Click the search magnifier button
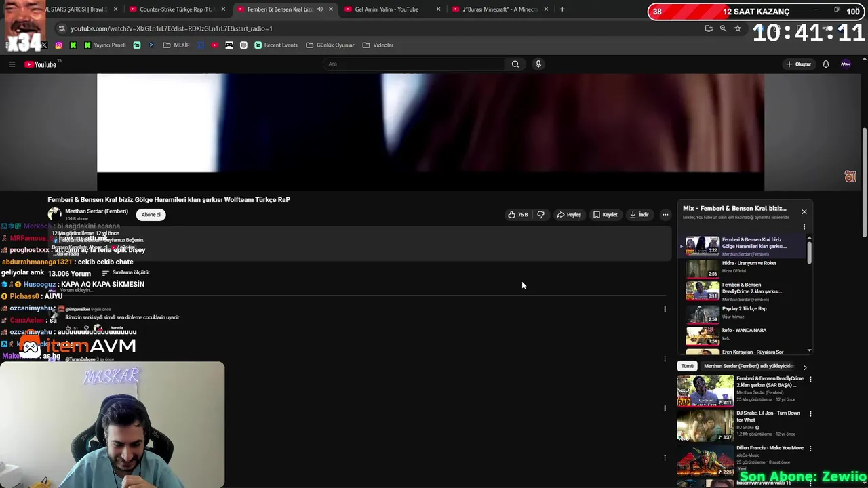This screenshot has height=488, width=868. coord(515,64)
